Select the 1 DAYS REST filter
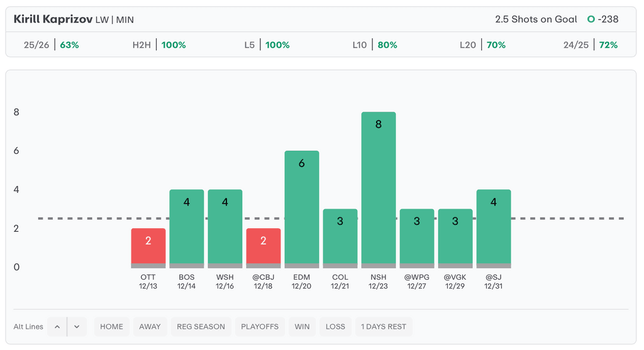The height and width of the screenshot is (350, 644). point(384,327)
